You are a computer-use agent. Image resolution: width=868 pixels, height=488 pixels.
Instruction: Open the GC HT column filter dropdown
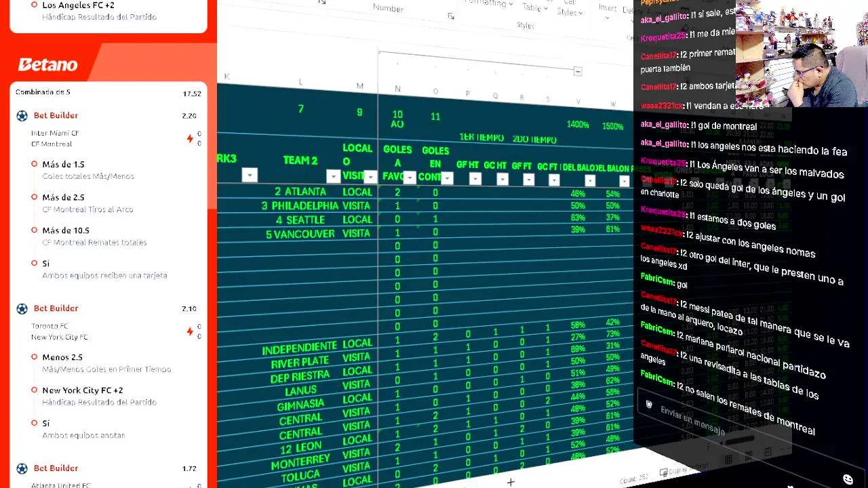click(502, 180)
